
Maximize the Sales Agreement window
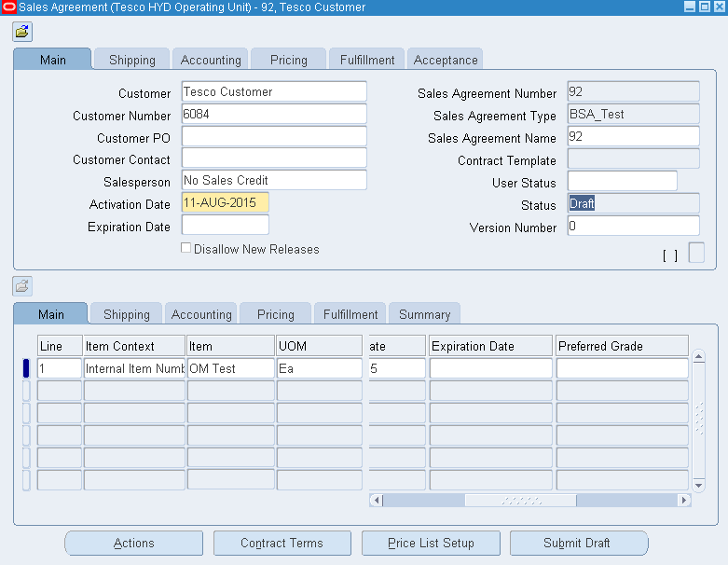[705, 7]
